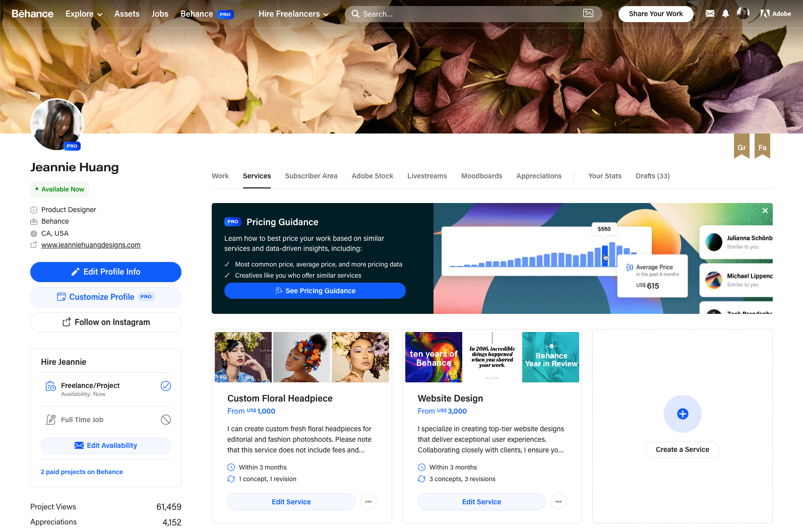Switch to the Work tab
The image size is (803, 532).
(220, 176)
